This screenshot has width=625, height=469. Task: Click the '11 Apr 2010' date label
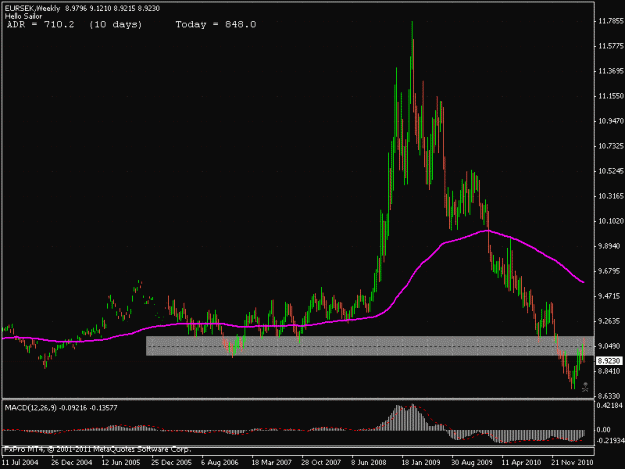point(521,463)
